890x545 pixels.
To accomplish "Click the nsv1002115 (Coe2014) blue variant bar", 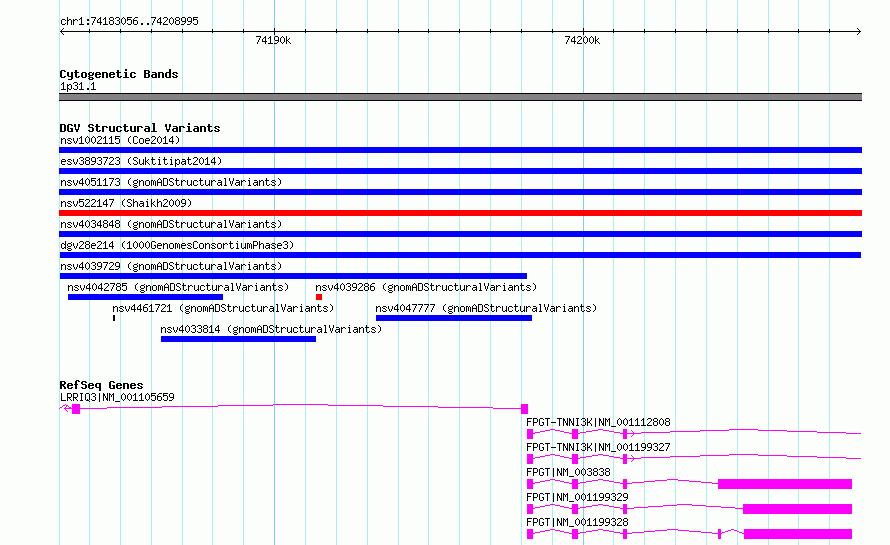I will (x=460, y=150).
